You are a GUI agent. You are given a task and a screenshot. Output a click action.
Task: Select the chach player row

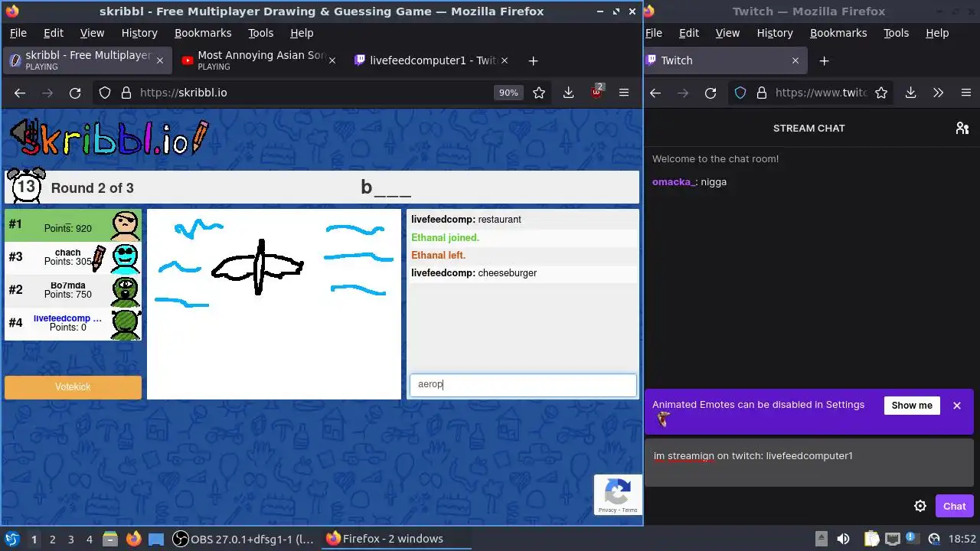pyautogui.click(x=73, y=257)
